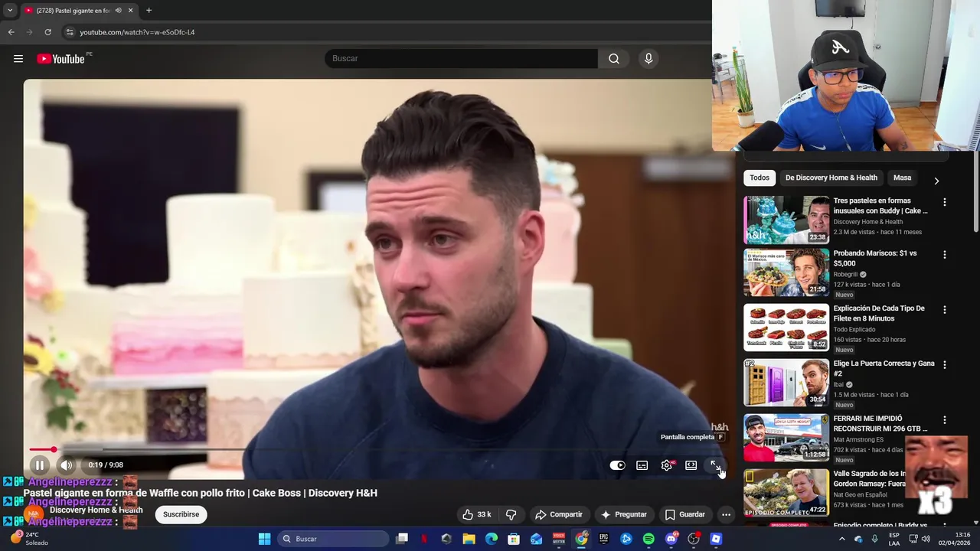
Task: Click the red progress scrubber handle
Action: coord(54,449)
